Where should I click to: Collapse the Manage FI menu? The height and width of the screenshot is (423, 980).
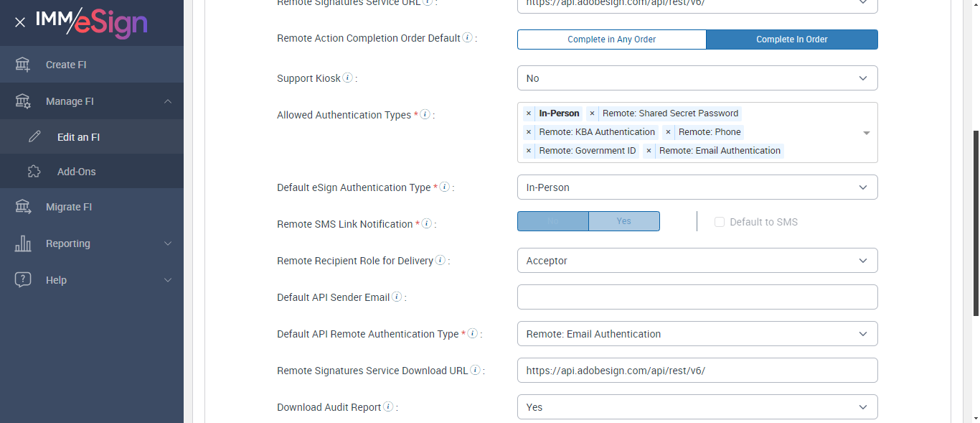coord(168,101)
